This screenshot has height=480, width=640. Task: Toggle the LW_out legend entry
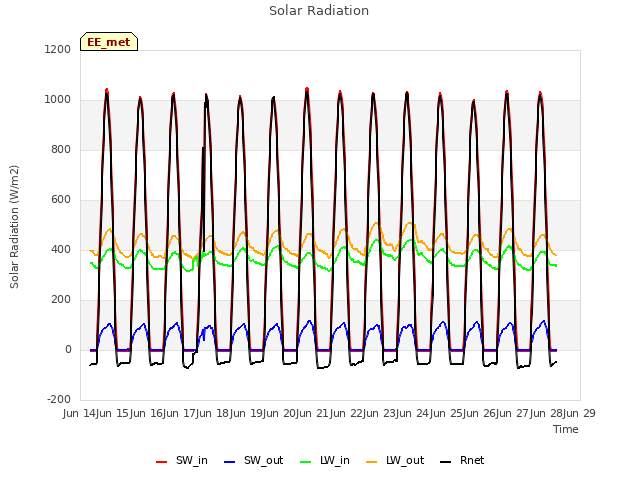coord(395,460)
